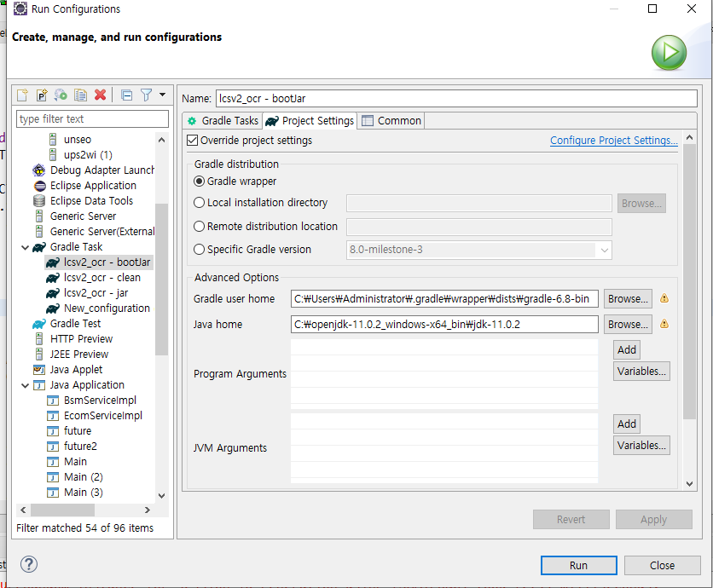Focus the configuration Name field
The width and height of the screenshot is (713, 588).
click(x=456, y=99)
